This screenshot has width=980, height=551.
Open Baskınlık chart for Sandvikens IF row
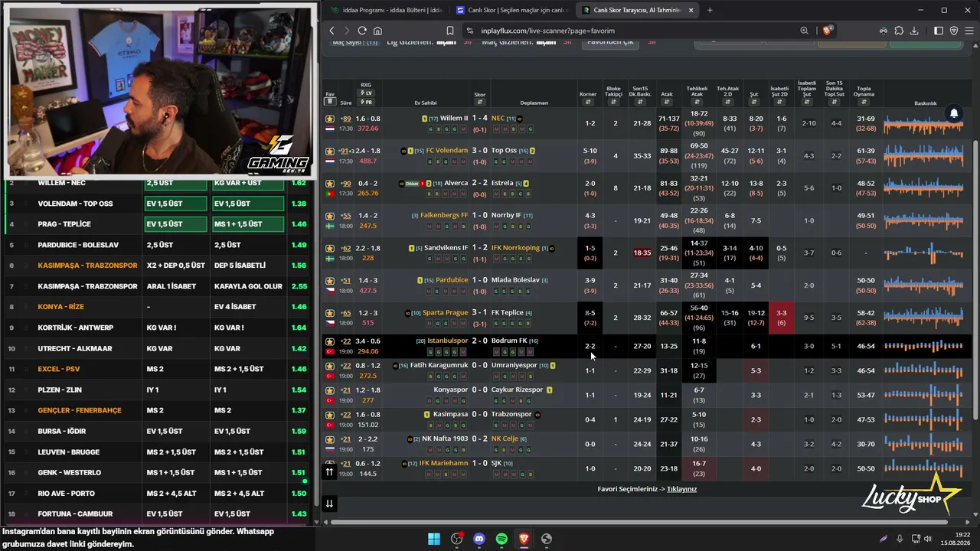coord(925,253)
